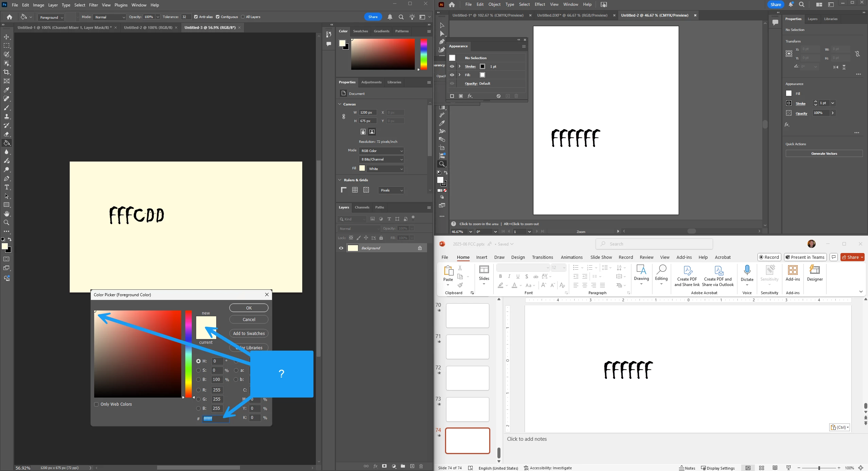Toggle the Only Web Colors checkbox
868x471 pixels.
point(97,404)
